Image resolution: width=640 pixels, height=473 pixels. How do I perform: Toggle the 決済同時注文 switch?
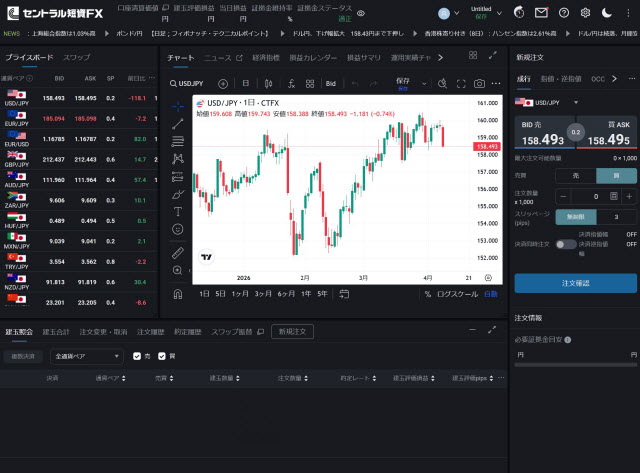(x=566, y=244)
